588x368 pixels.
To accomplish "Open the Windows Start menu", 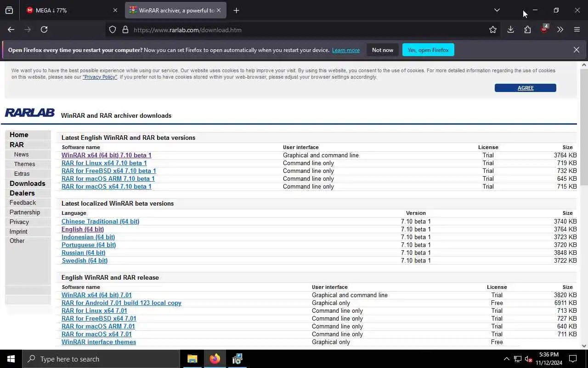I will pyautogui.click(x=11, y=359).
